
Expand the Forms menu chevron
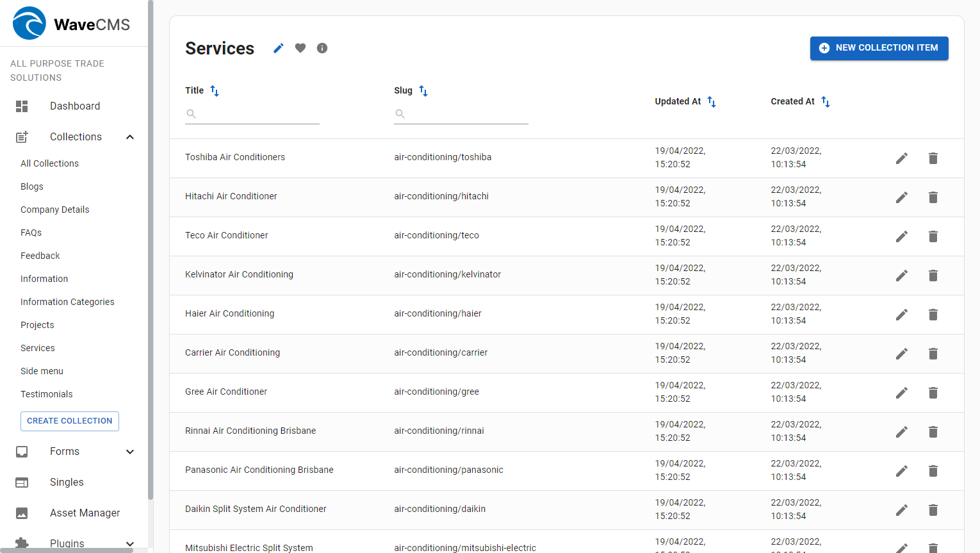coord(130,452)
